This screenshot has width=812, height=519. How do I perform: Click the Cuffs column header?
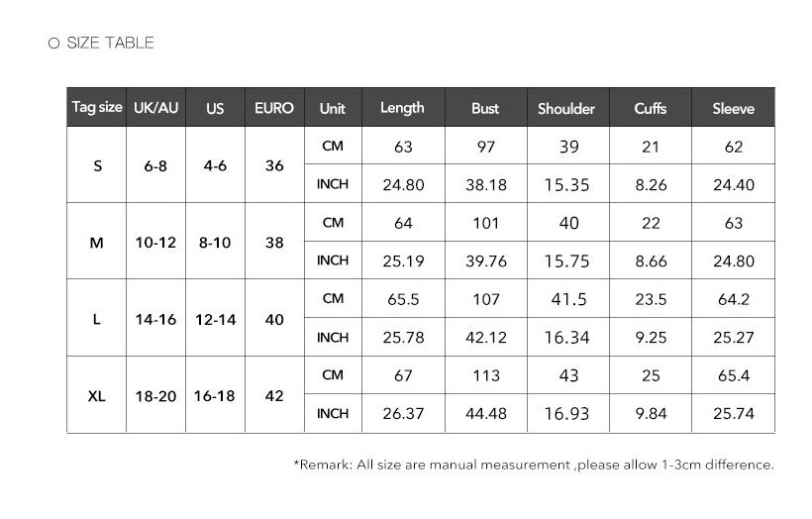(x=651, y=109)
